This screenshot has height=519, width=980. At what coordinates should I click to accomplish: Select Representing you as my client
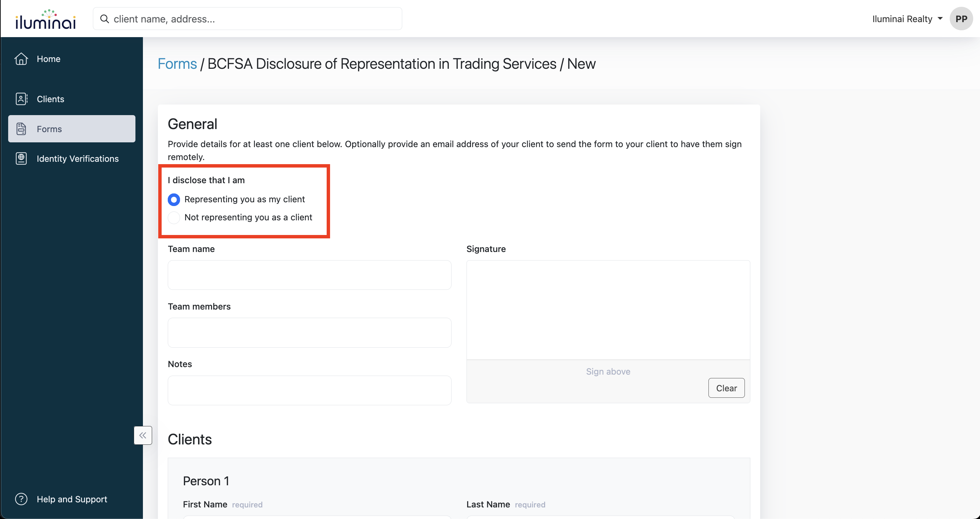coord(174,200)
